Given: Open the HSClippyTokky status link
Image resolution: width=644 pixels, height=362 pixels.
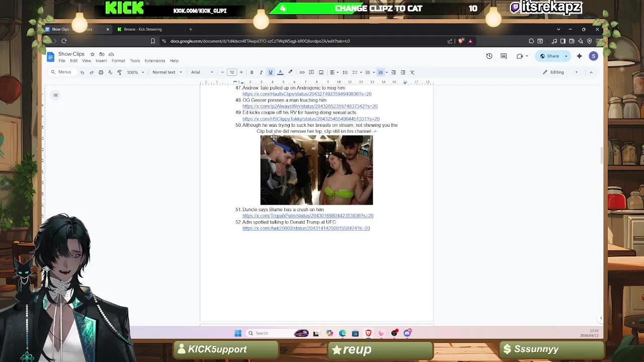Looking at the screenshot, I should point(311,119).
